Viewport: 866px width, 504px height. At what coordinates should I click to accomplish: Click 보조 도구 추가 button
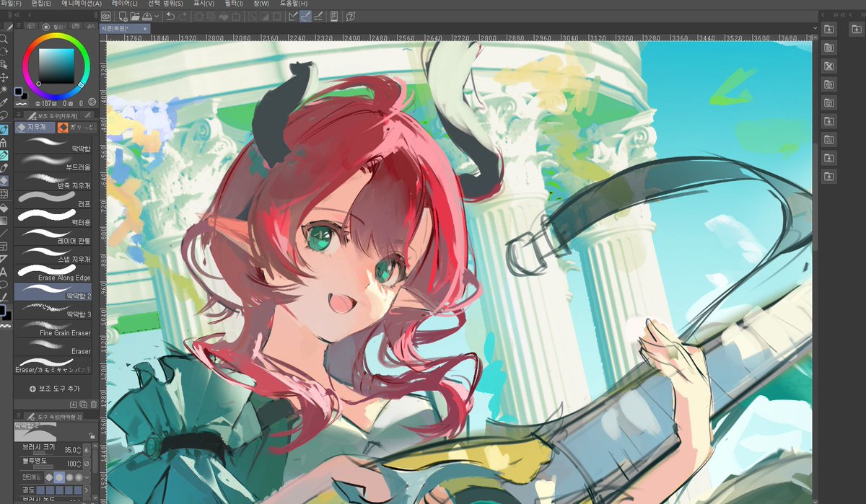54,389
